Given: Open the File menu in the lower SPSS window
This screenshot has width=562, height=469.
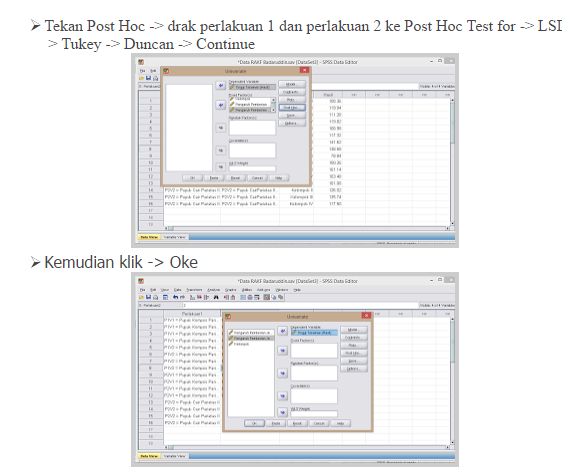Looking at the screenshot, I should tap(142, 289).
